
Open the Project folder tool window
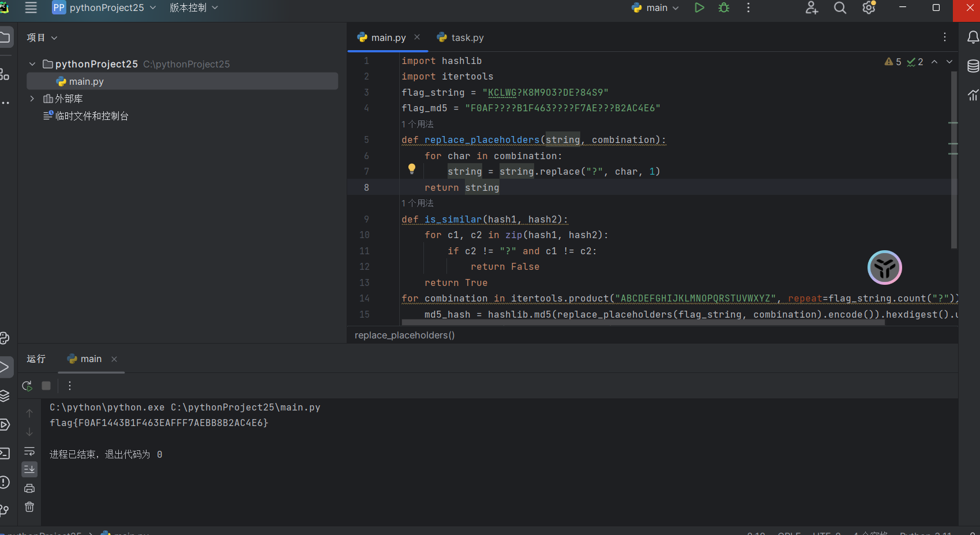click(x=5, y=38)
